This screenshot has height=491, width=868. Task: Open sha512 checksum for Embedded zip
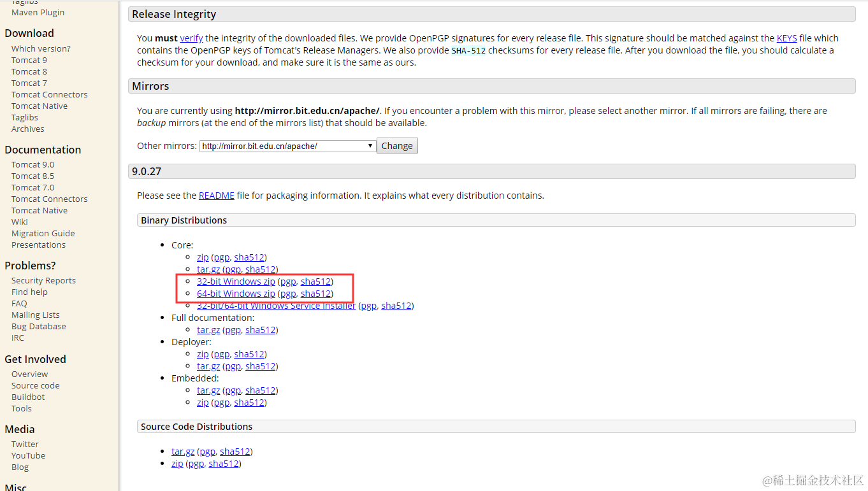point(249,402)
